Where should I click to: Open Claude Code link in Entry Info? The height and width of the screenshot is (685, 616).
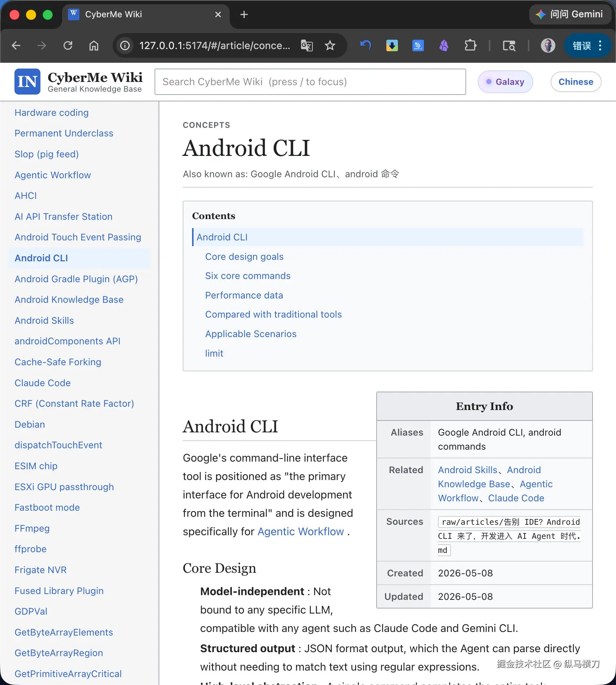(x=516, y=498)
